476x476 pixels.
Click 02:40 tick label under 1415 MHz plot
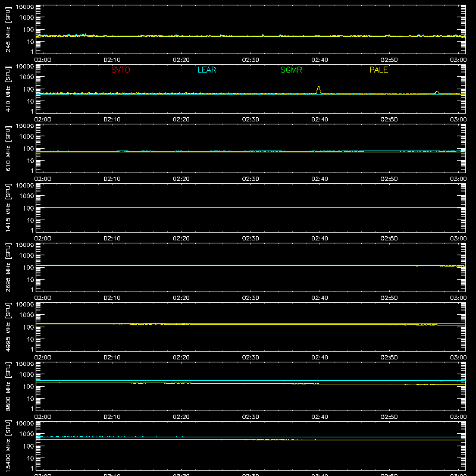pyautogui.click(x=320, y=239)
